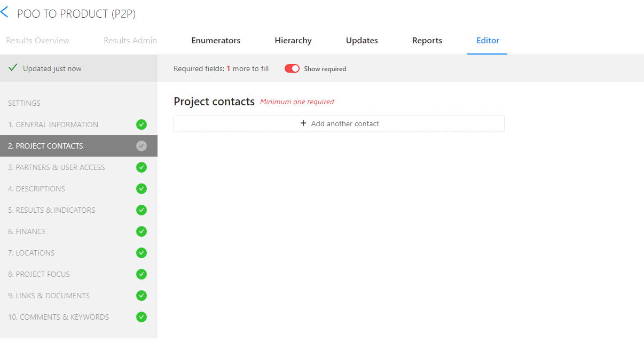Click General Information green checkmark icon

click(142, 125)
